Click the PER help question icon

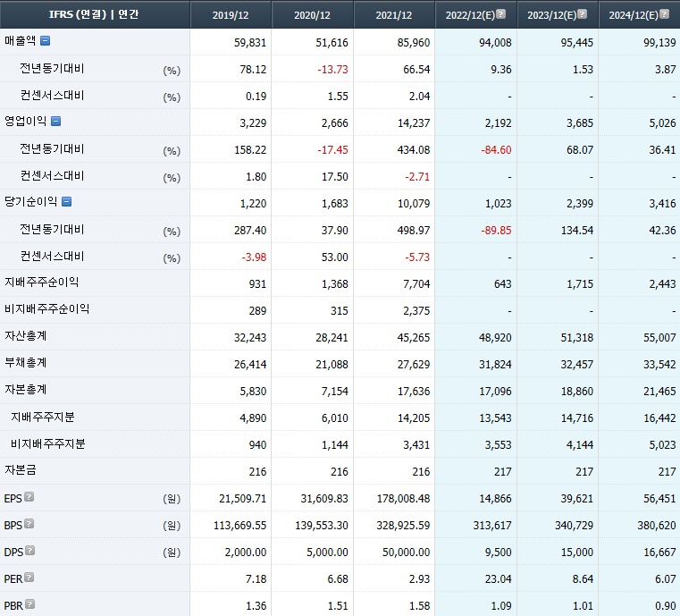(x=29, y=578)
